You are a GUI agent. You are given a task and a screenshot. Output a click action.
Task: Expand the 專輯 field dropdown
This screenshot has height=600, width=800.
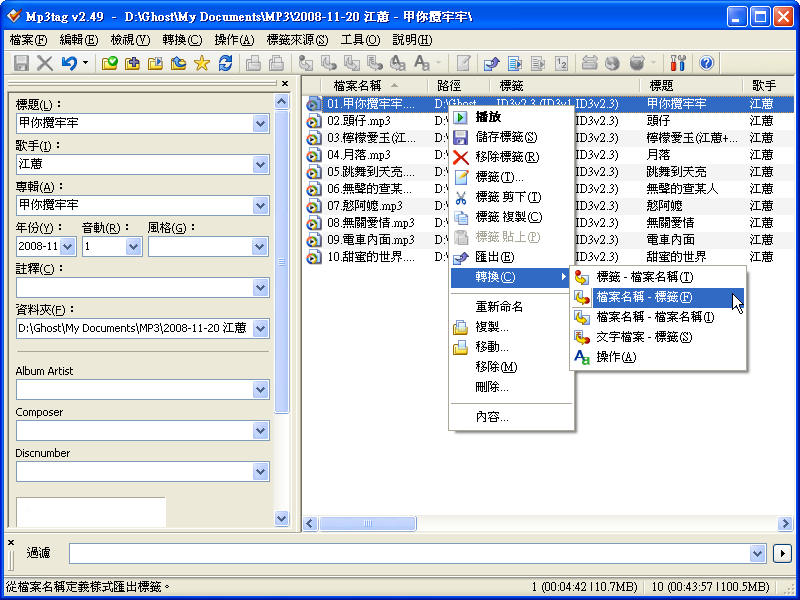[261, 206]
